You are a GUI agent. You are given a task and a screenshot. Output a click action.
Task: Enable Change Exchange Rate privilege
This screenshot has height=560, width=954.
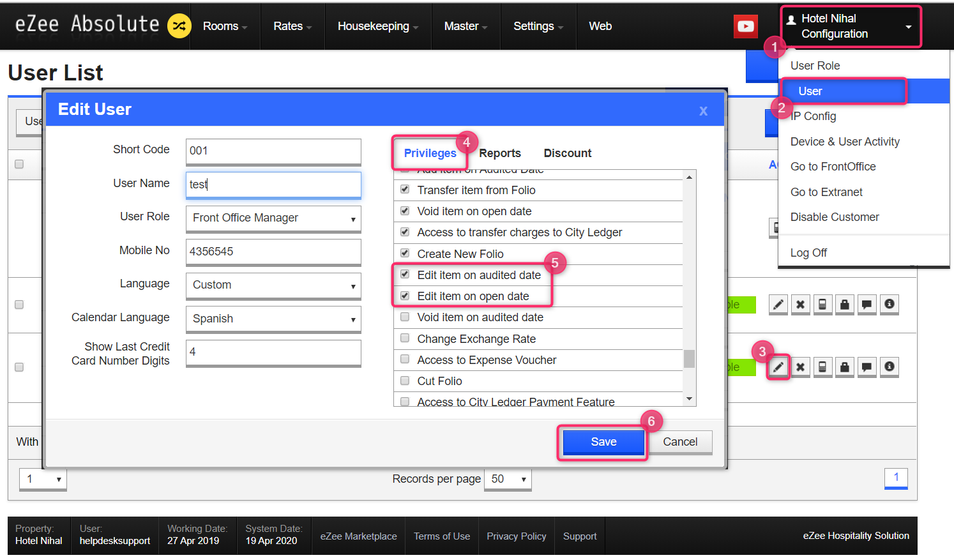click(405, 338)
